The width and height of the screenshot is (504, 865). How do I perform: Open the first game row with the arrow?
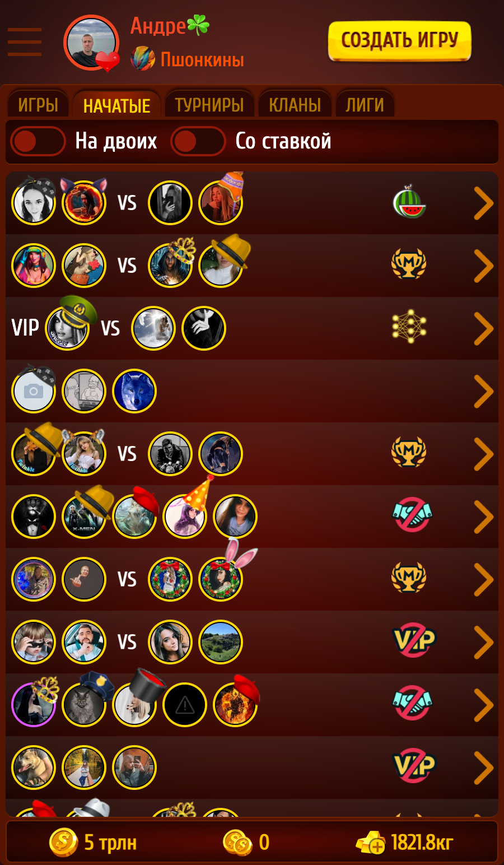point(484,203)
